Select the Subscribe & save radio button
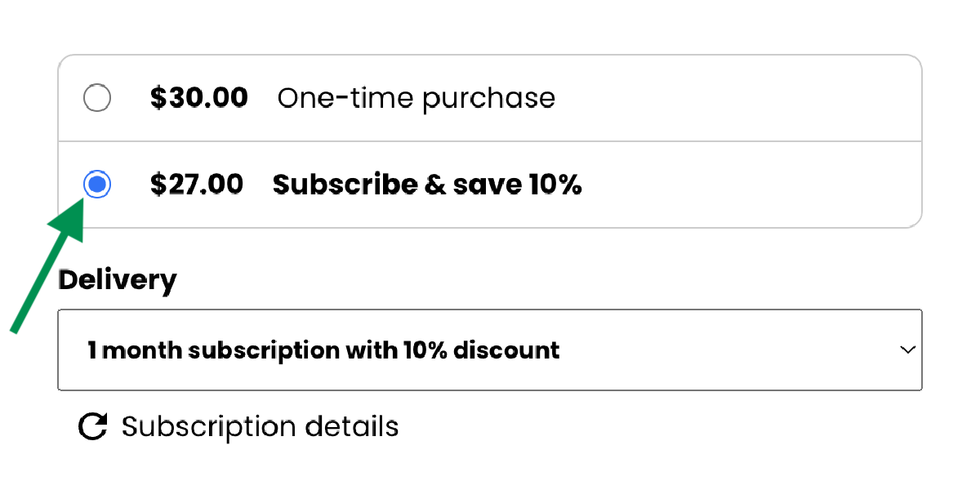The height and width of the screenshot is (490, 980). [x=97, y=185]
